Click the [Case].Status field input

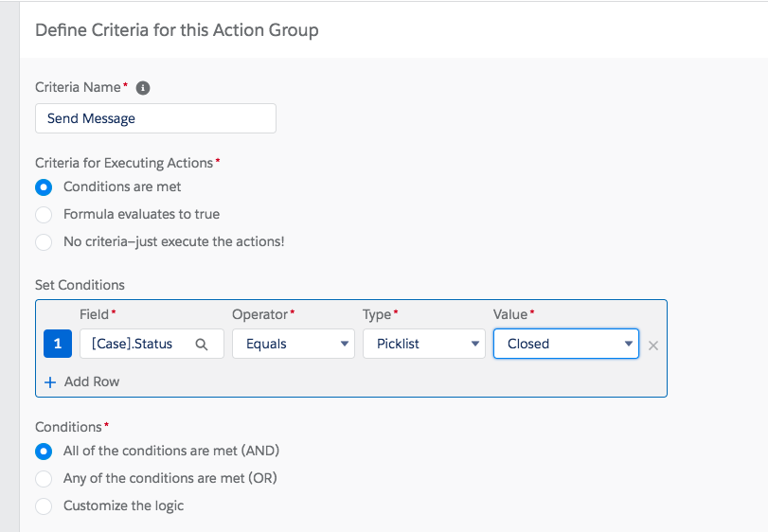coord(152,344)
